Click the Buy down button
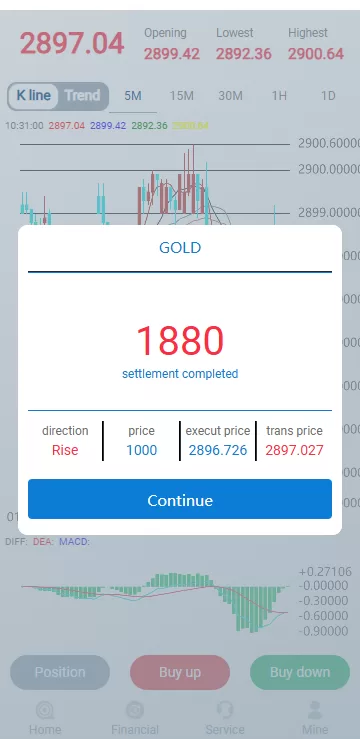The height and width of the screenshot is (739, 360). (300, 672)
